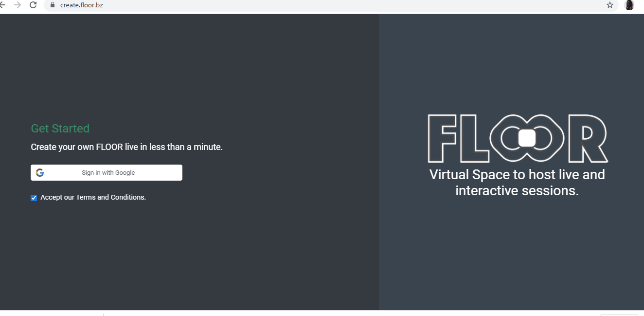Click the browser back arrow

coord(2,5)
